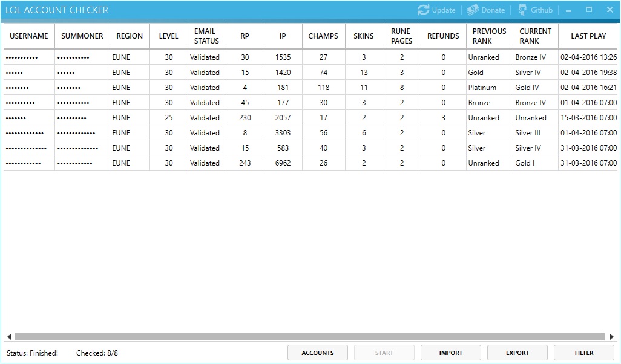Sort by the PREVIOUS RANK column header

tap(489, 36)
